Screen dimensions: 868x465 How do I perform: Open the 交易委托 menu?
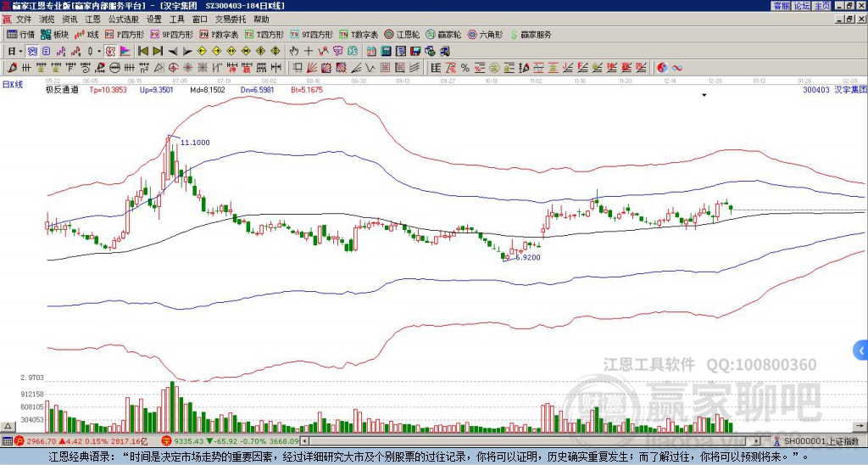pyautogui.click(x=231, y=20)
